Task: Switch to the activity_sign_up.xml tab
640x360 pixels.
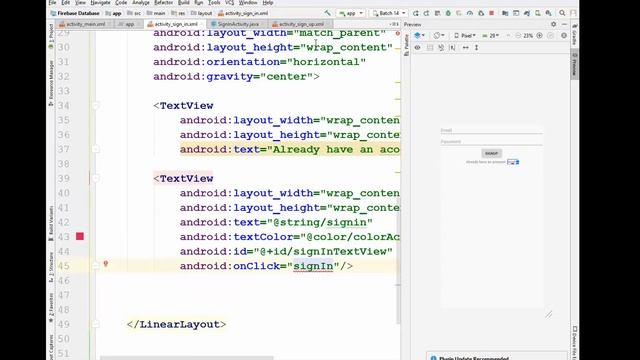Action: 301,24
